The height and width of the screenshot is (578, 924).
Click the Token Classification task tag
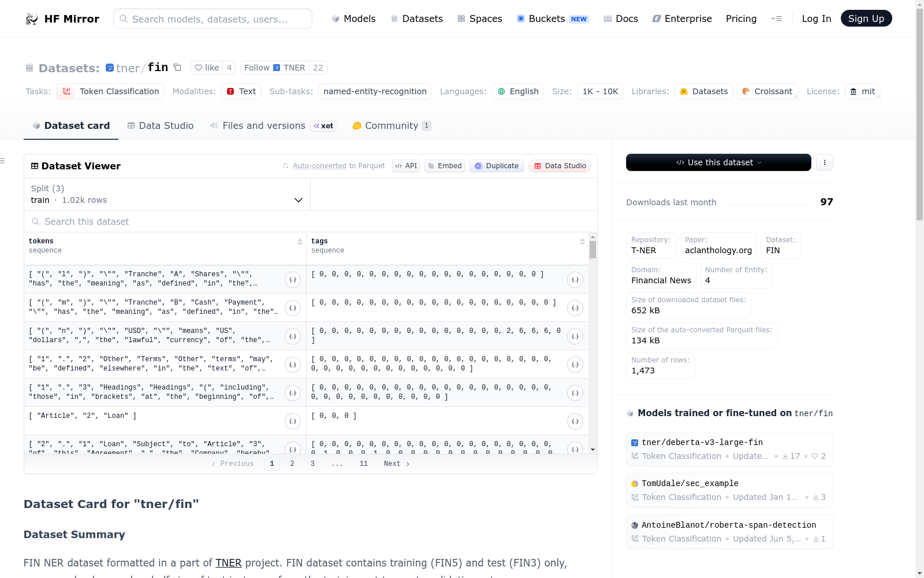[x=110, y=91]
